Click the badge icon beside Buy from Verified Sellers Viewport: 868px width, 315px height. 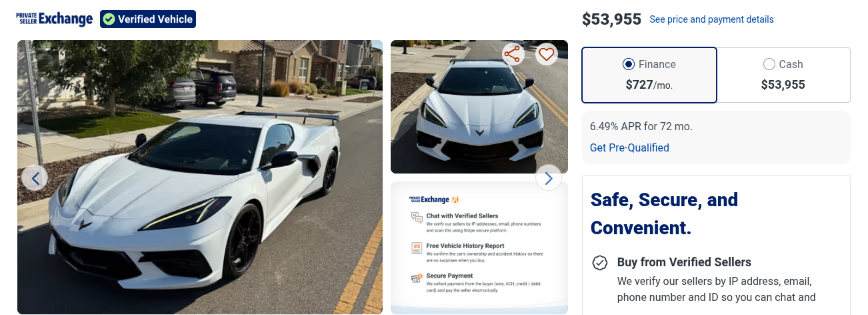click(x=600, y=262)
